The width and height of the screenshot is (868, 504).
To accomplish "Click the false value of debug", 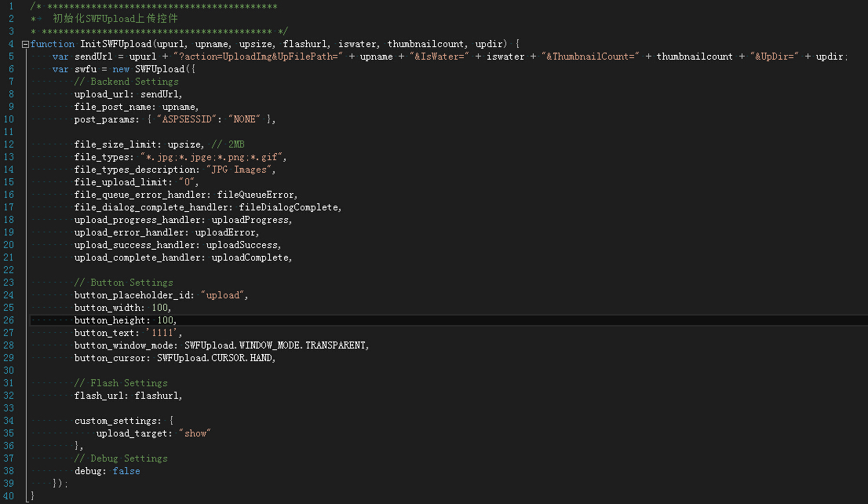I will click(x=126, y=471).
